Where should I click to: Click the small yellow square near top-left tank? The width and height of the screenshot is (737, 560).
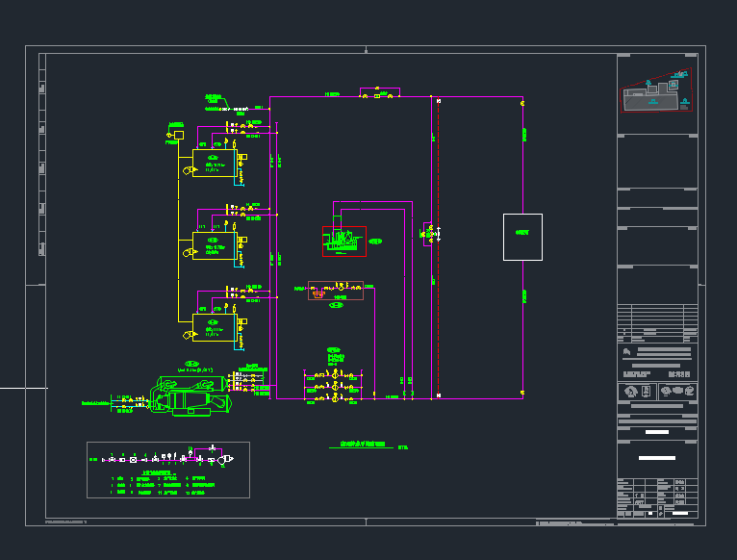pos(179,136)
